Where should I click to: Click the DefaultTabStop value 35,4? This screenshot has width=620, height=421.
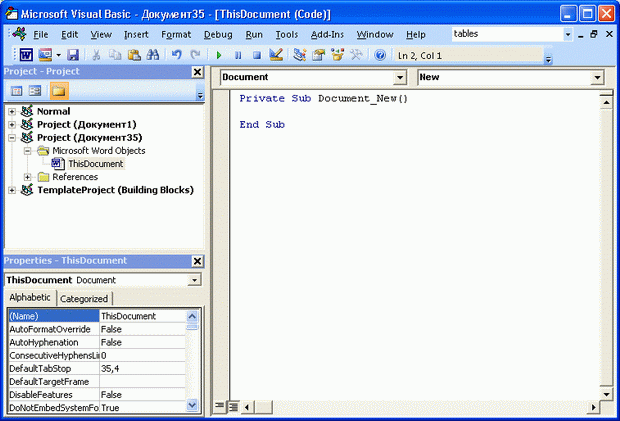coord(142,368)
